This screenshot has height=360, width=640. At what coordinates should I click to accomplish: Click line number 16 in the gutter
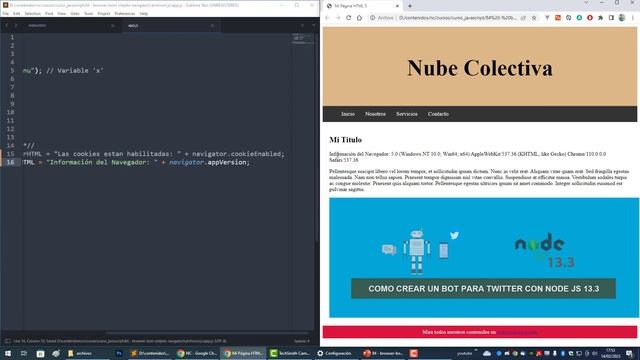click(10, 162)
